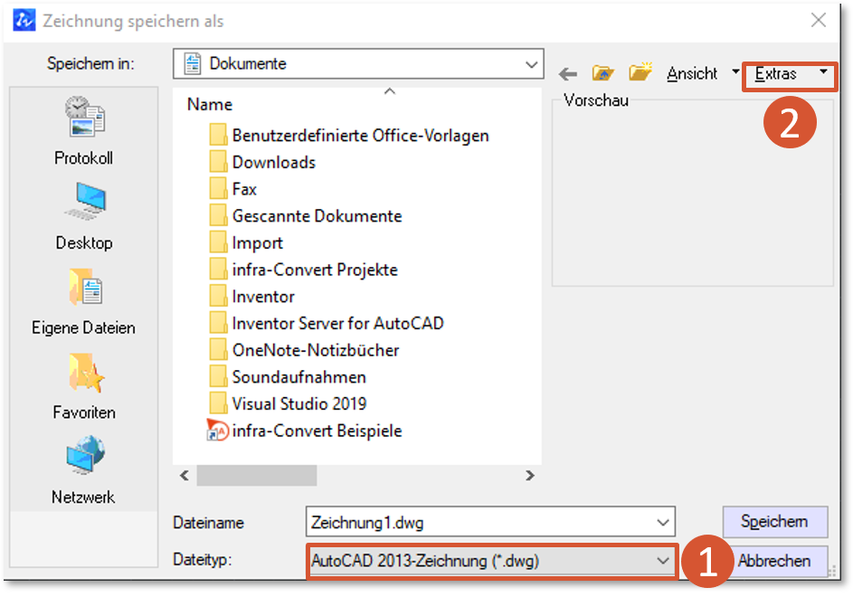Viewport: 853px width, 616px height.
Task: Select the 'Soundaufnahmen' folder name
Action: click(299, 377)
